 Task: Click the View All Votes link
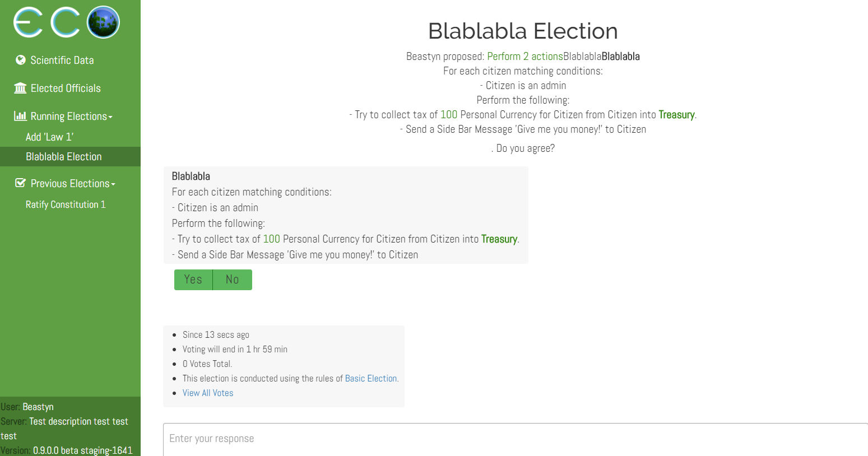pyautogui.click(x=207, y=393)
